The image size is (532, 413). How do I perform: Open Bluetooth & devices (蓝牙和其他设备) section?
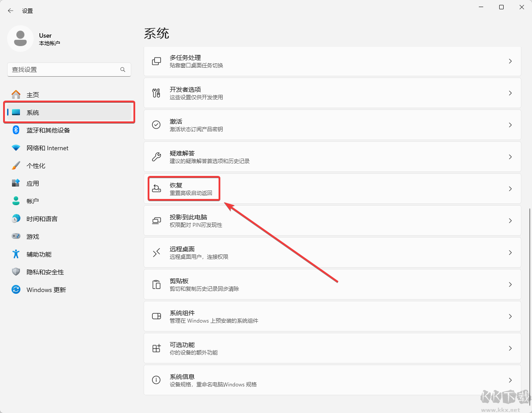click(48, 130)
